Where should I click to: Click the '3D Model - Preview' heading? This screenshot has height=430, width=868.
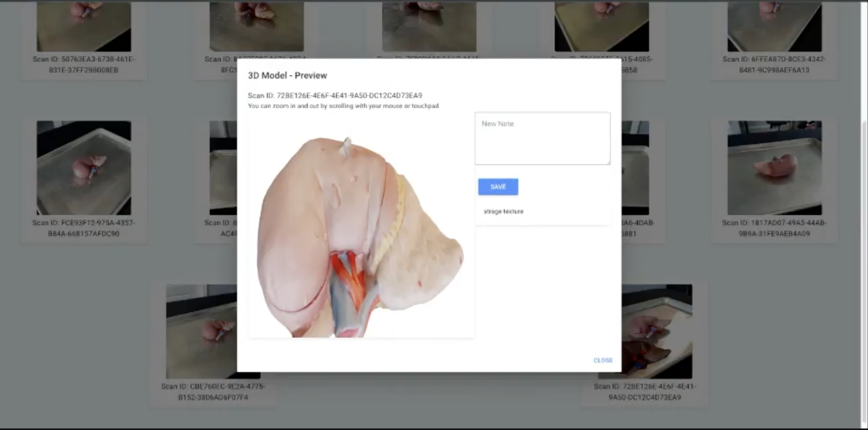(287, 75)
